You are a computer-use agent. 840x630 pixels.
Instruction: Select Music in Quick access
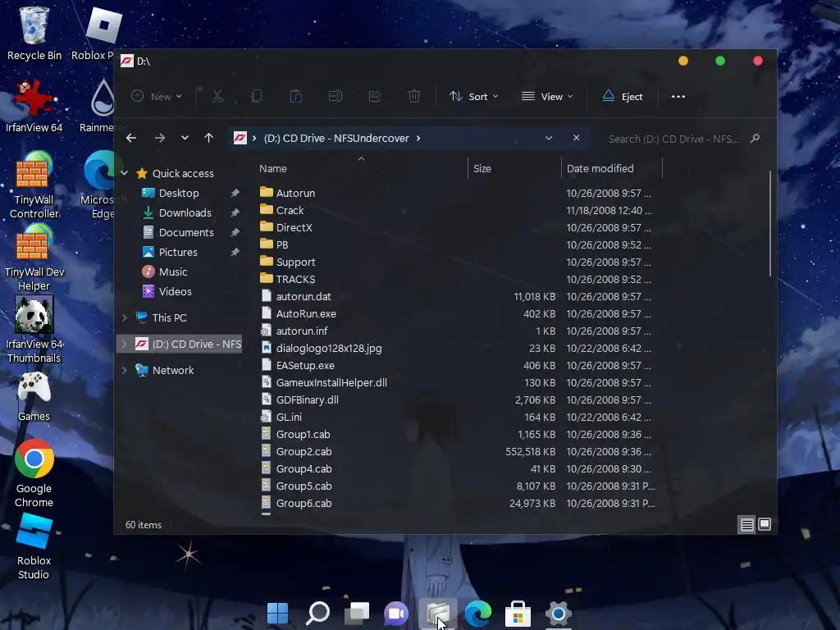pyautogui.click(x=173, y=272)
